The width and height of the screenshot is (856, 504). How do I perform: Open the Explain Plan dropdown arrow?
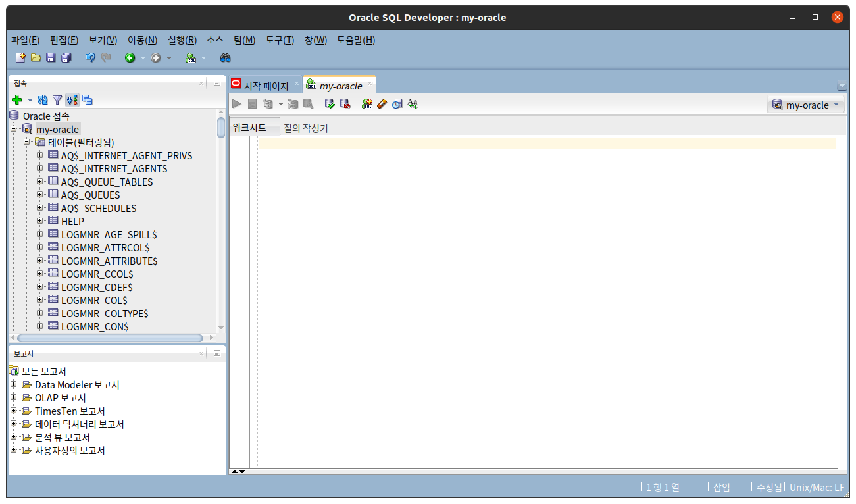(x=280, y=104)
